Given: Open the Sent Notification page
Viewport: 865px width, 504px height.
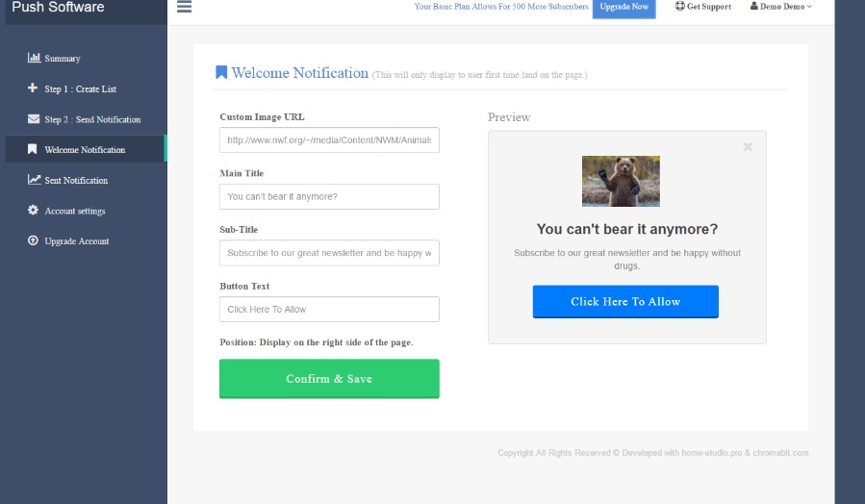Looking at the screenshot, I should [76, 180].
